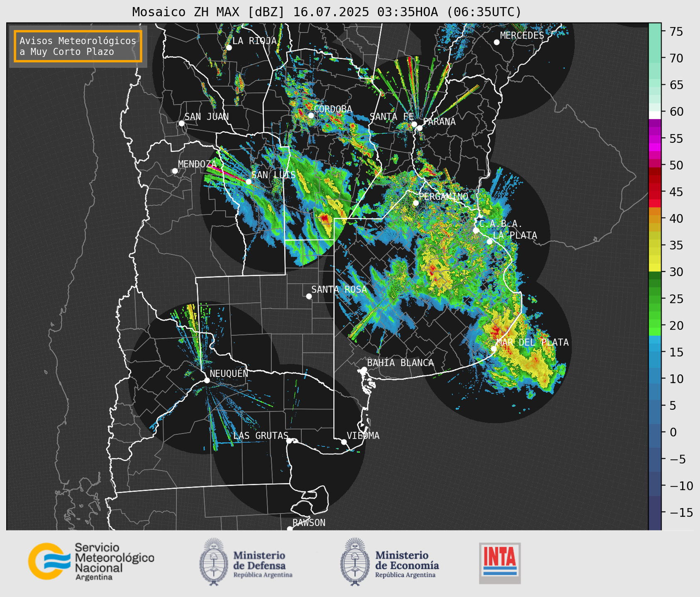Viewport: 700px width, 597px height.
Task: Click the Ministerio de Economía emblem
Action: [x=355, y=562]
